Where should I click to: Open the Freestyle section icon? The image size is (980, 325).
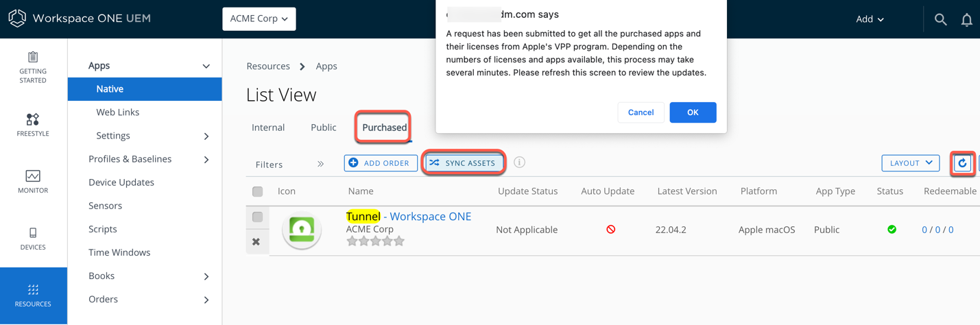click(x=33, y=125)
